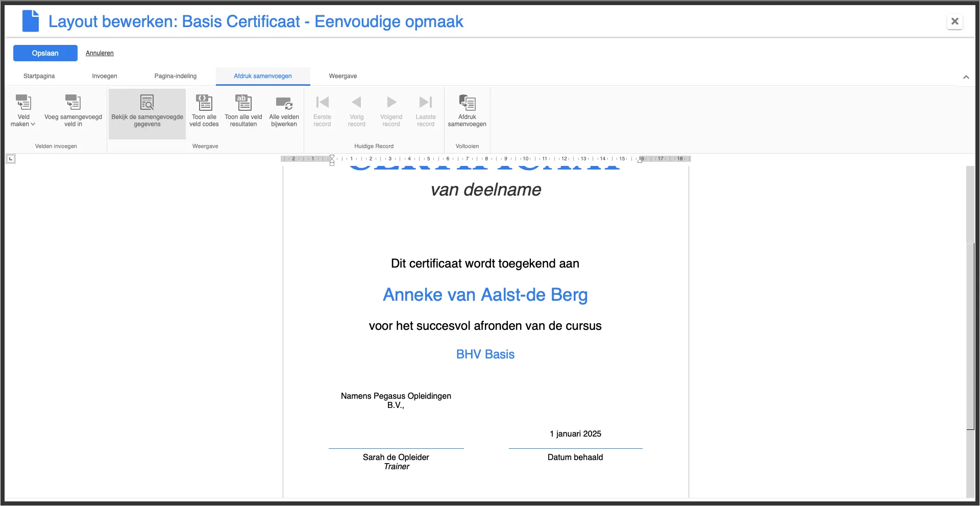Click the Annuleren link
The image size is (980, 506).
(100, 53)
